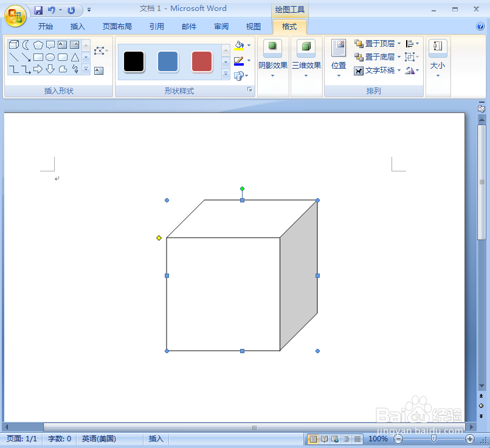Click the shape outline pencil icon

tap(239, 61)
